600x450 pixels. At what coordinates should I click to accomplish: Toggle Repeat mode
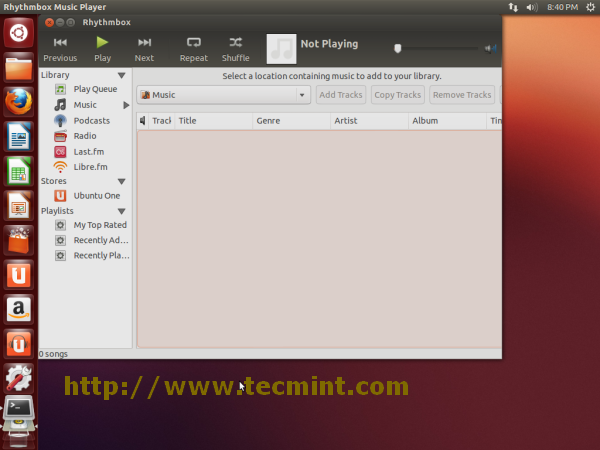[194, 50]
